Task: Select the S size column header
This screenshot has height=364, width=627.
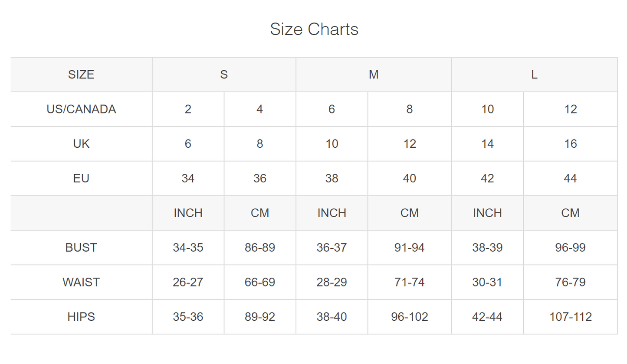Action: [x=224, y=75]
